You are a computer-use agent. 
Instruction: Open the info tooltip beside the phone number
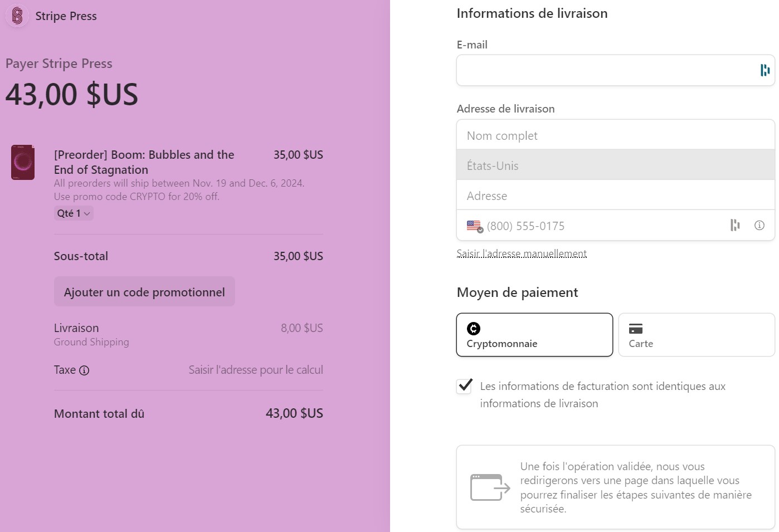(x=759, y=225)
